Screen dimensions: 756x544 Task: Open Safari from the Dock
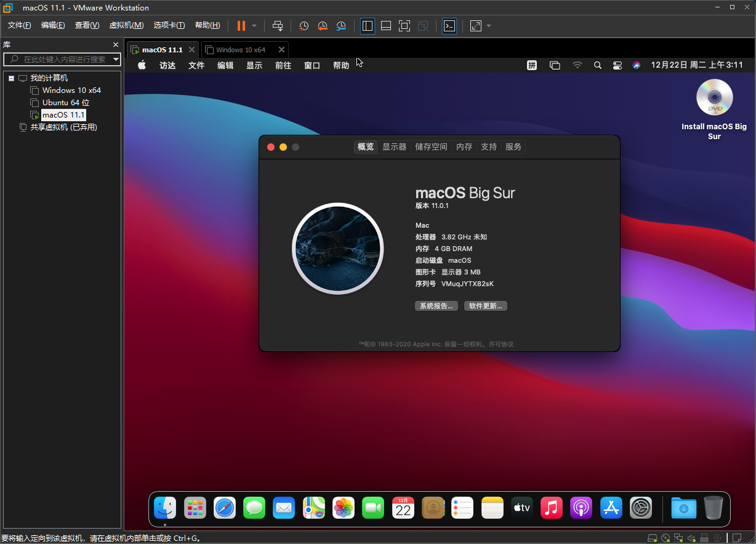(225, 508)
